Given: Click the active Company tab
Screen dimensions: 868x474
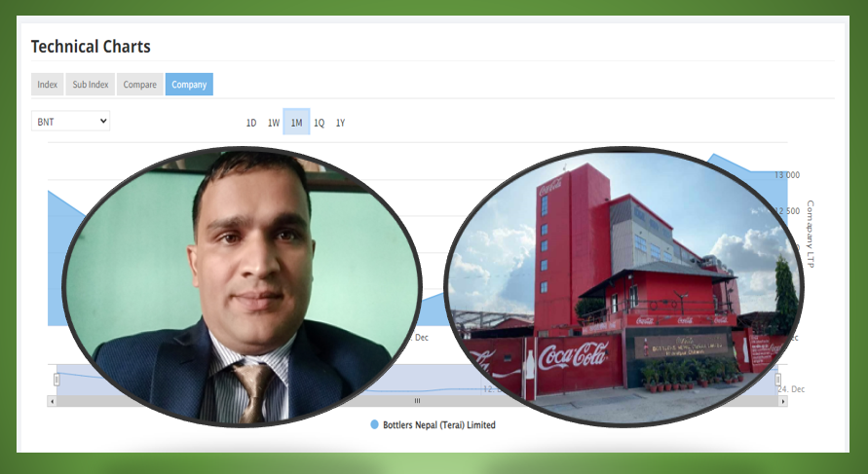Looking at the screenshot, I should pos(189,85).
